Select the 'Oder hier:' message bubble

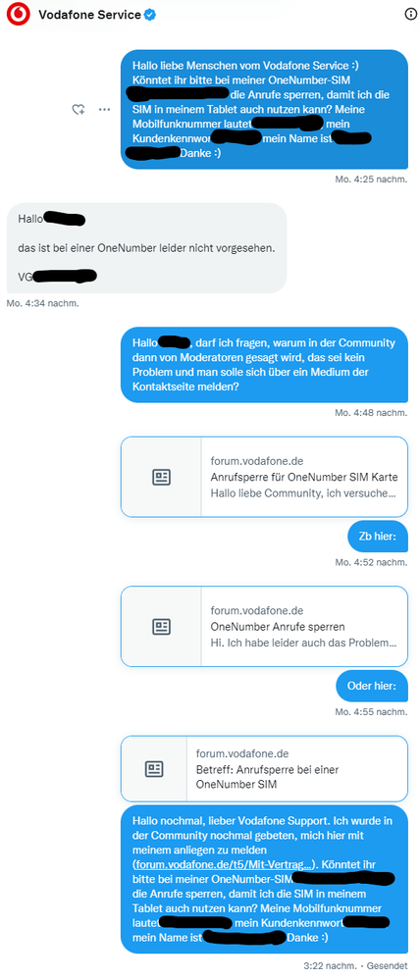(x=372, y=686)
